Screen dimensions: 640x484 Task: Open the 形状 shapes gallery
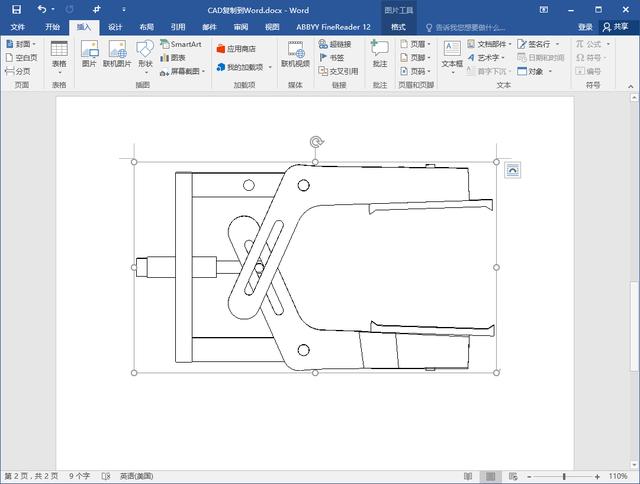pyautogui.click(x=146, y=54)
